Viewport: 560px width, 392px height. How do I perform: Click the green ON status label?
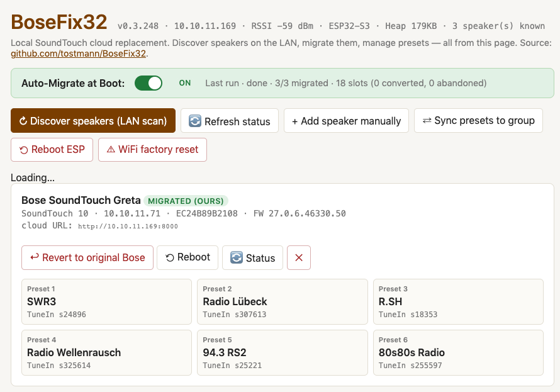(x=185, y=83)
